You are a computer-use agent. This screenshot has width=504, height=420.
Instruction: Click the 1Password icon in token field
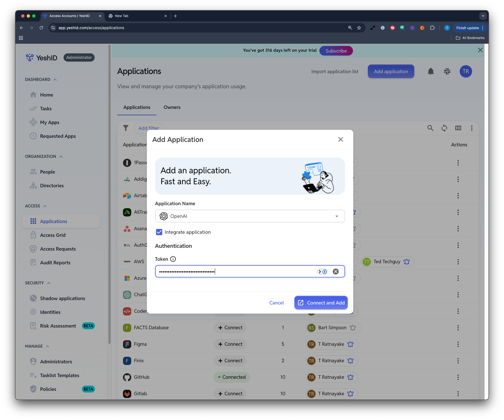[325, 272]
